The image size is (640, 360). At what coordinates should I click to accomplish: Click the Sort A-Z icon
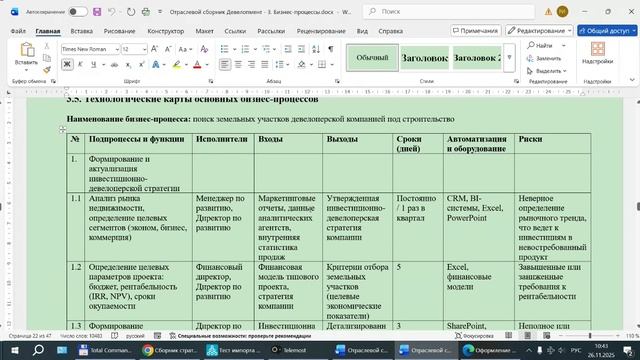pyautogui.click(x=316, y=49)
